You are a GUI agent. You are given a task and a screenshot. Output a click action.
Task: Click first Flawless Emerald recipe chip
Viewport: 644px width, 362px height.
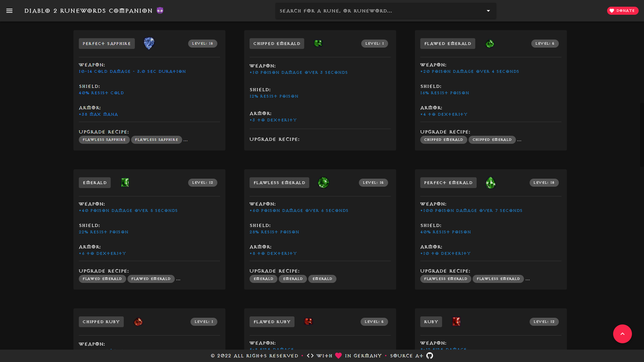pos(445,279)
